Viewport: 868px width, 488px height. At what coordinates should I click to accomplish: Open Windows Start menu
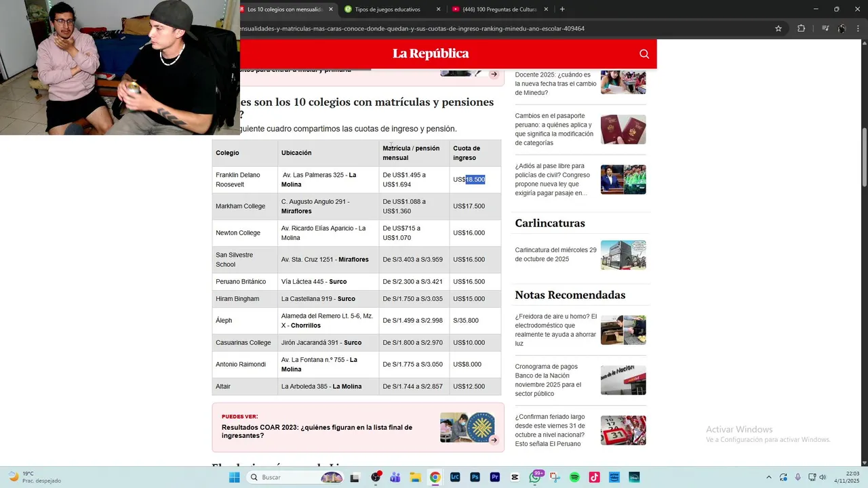[x=234, y=477]
